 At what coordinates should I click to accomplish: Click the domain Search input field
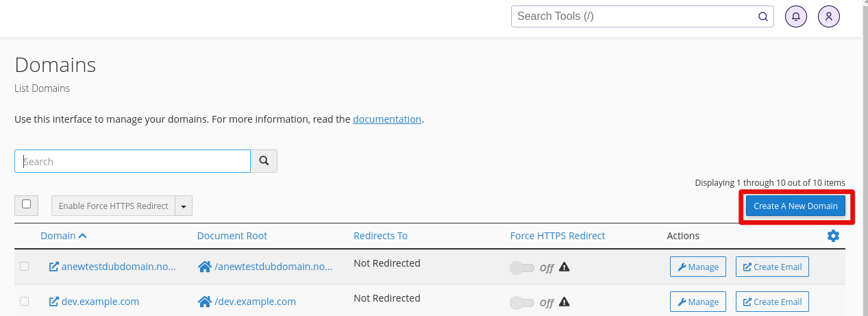(x=132, y=162)
